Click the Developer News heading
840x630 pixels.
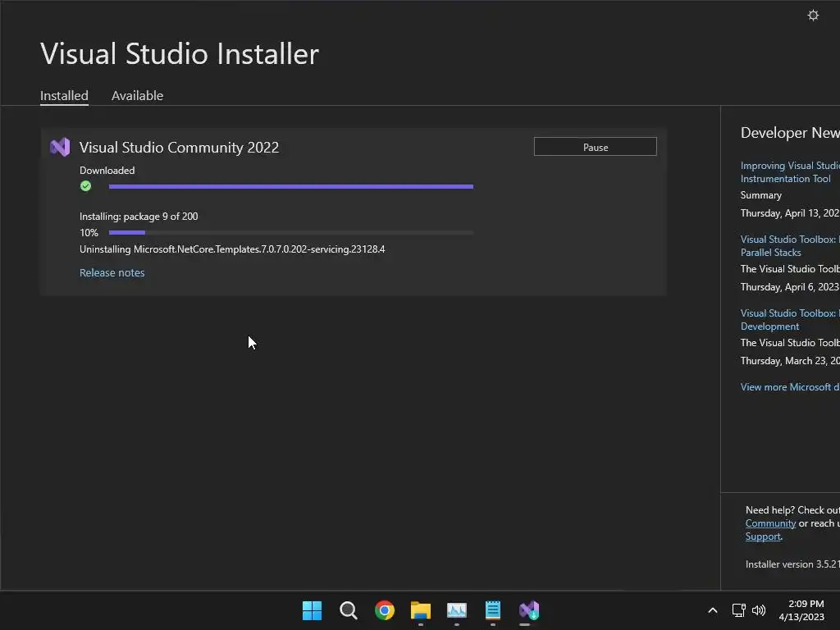pos(790,133)
